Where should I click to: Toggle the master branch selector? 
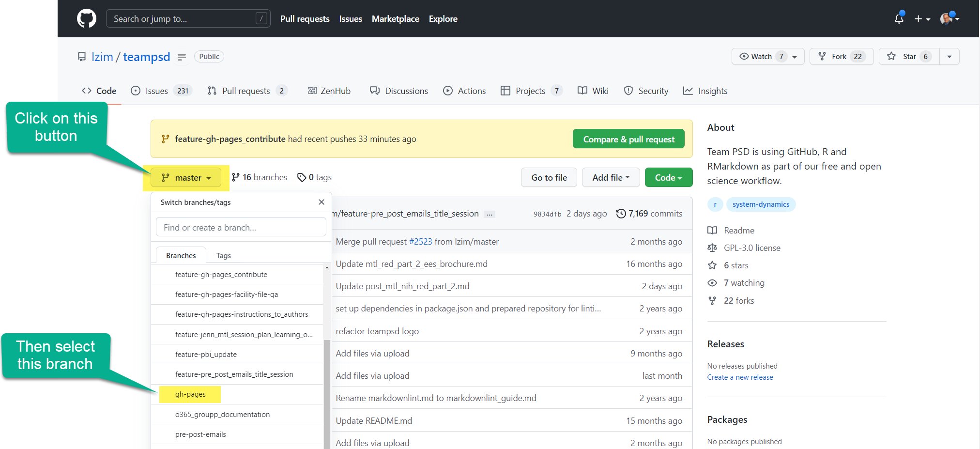tap(186, 178)
